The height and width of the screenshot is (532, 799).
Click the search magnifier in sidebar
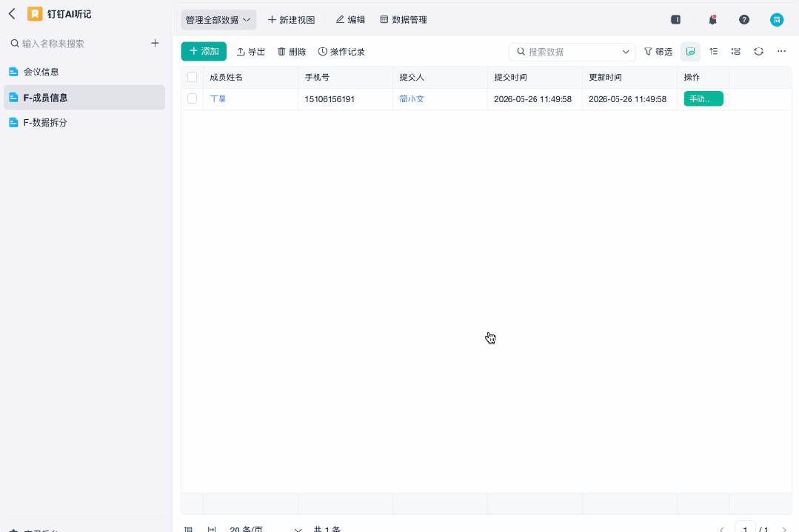15,43
